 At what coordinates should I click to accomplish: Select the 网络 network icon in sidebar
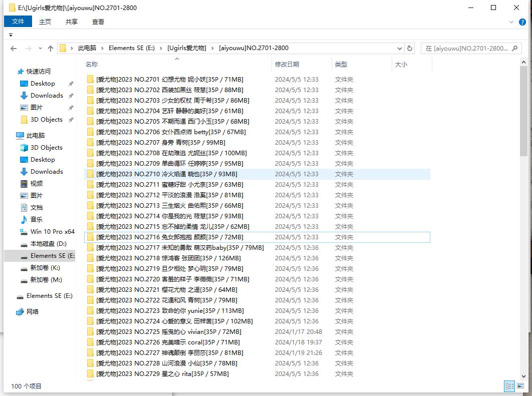[x=32, y=312]
